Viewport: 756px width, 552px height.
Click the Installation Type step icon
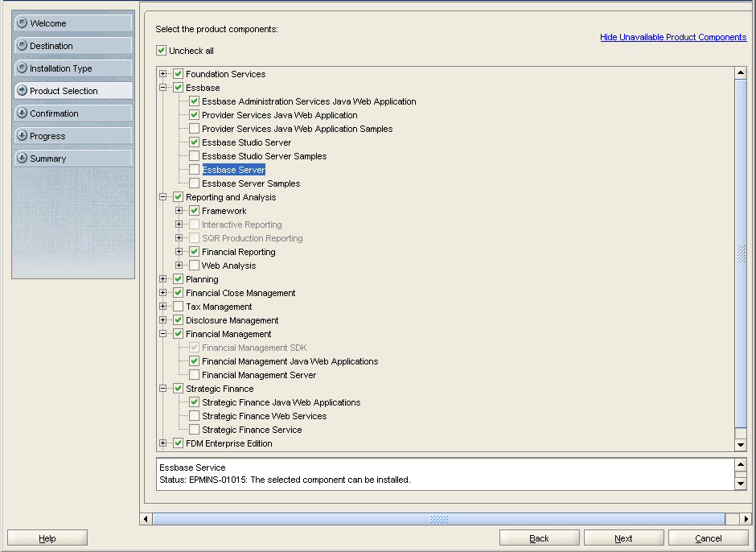pos(22,68)
